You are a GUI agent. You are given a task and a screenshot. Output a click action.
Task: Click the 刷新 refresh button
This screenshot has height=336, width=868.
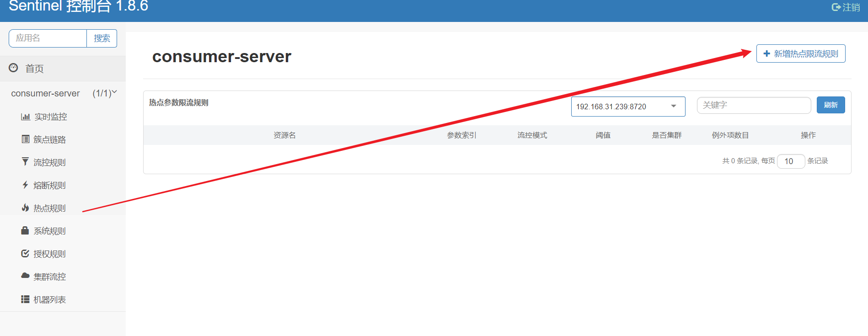coord(830,105)
